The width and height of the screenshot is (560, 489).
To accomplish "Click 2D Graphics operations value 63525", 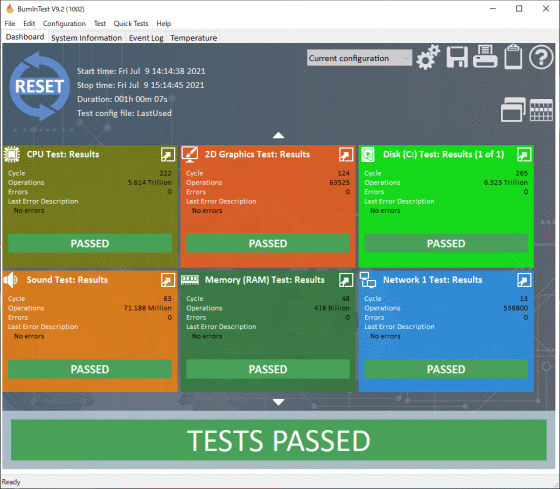I will click(x=339, y=183).
